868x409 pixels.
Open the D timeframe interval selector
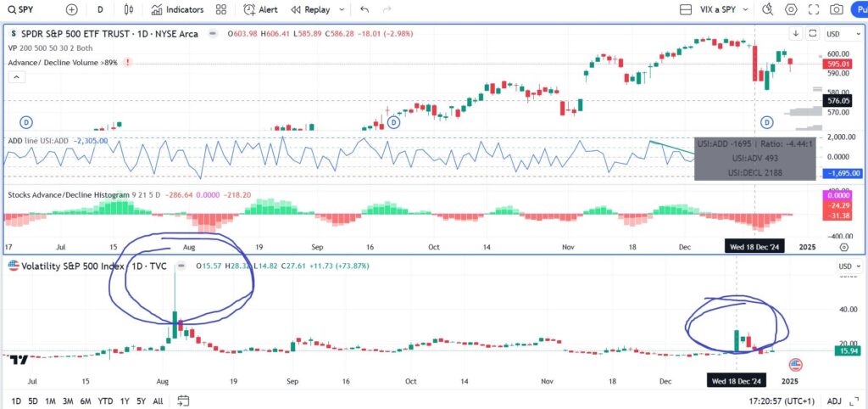(x=100, y=9)
